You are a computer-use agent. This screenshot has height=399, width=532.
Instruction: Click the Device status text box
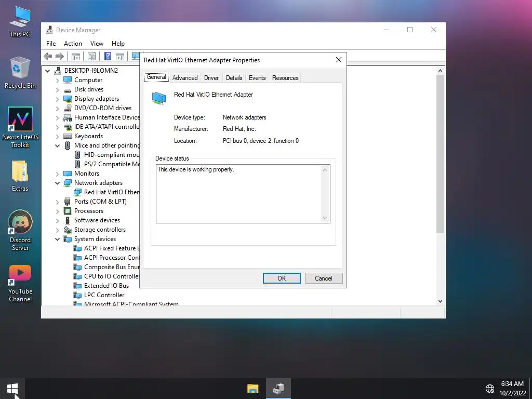point(243,194)
